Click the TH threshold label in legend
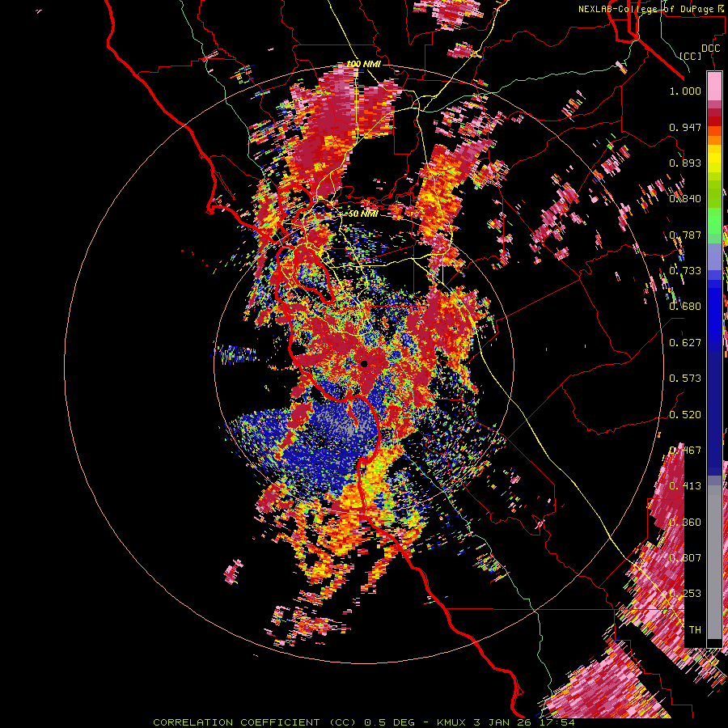The width and height of the screenshot is (728, 728). [695, 630]
